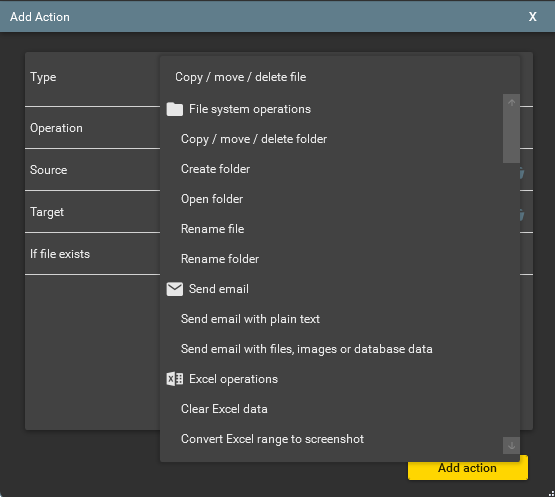The height and width of the screenshot is (497, 555).
Task: Click the Send email envelope icon
Action: click(x=174, y=289)
